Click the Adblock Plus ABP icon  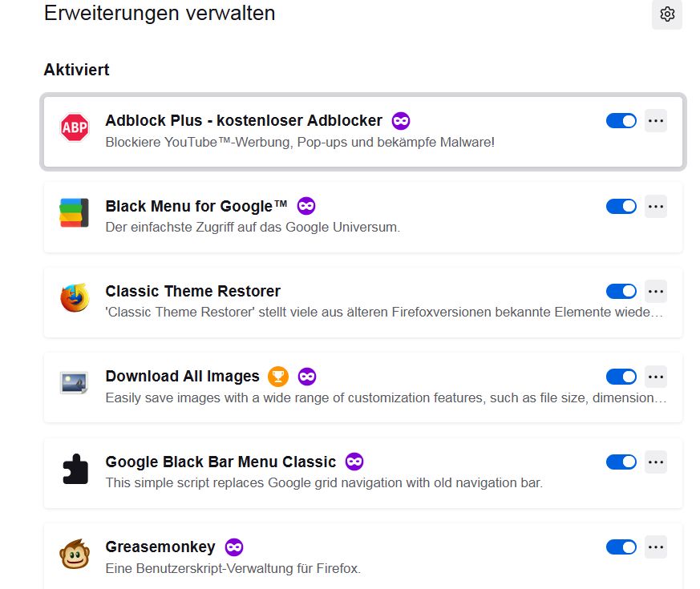pos(75,128)
